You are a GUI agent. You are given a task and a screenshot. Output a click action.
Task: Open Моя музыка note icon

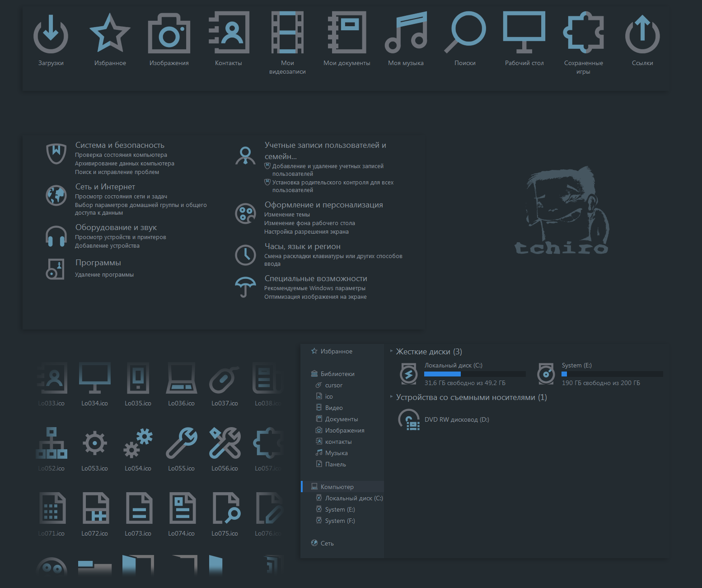[406, 33]
